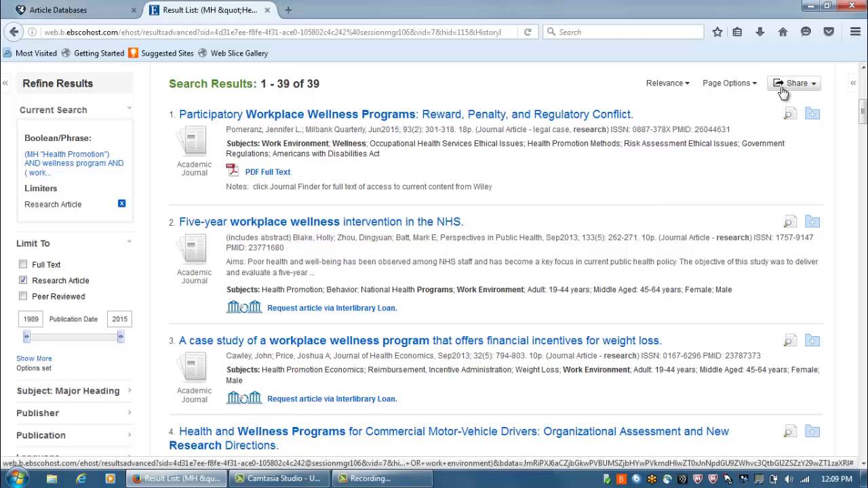Collapse the Current Search section
868x488 pixels.
[129, 108]
